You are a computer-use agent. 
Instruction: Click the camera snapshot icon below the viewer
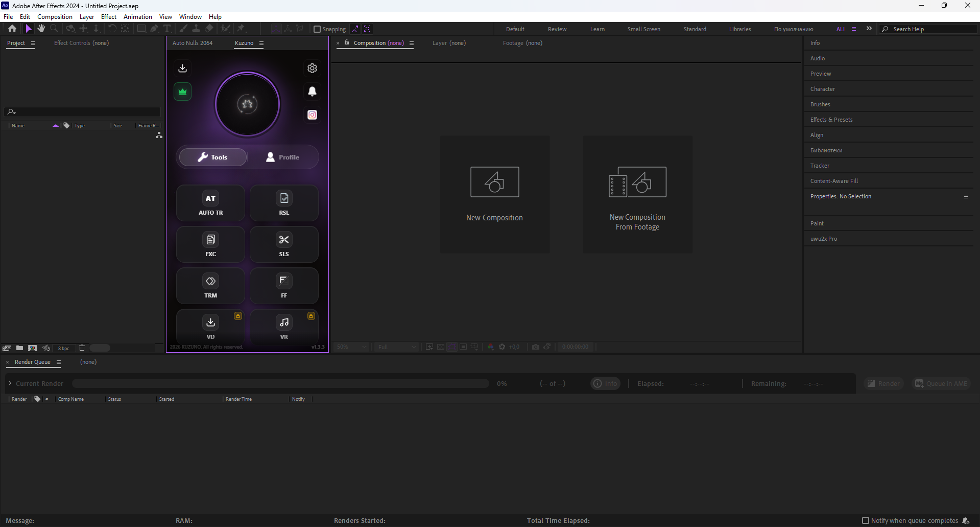[535, 347]
